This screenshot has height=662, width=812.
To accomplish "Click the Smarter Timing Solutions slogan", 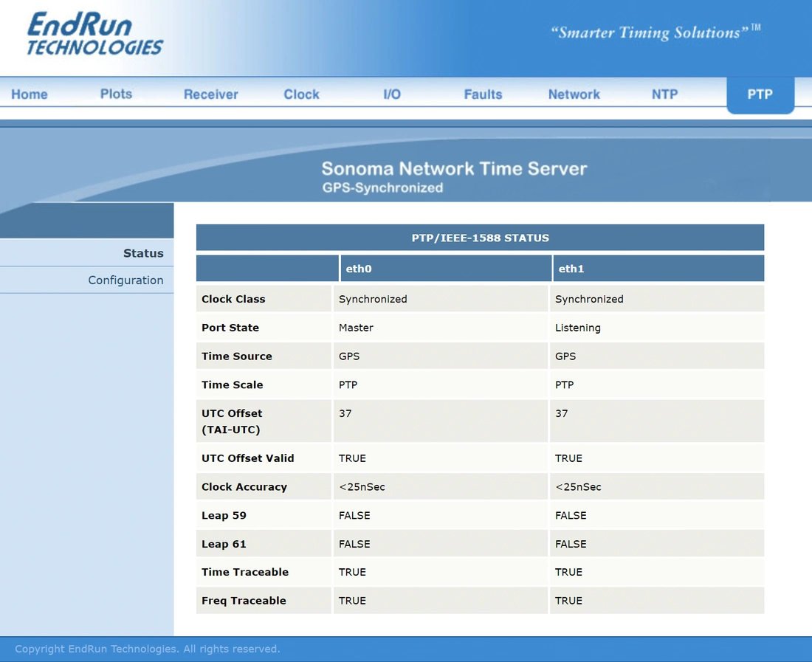I will click(x=655, y=32).
